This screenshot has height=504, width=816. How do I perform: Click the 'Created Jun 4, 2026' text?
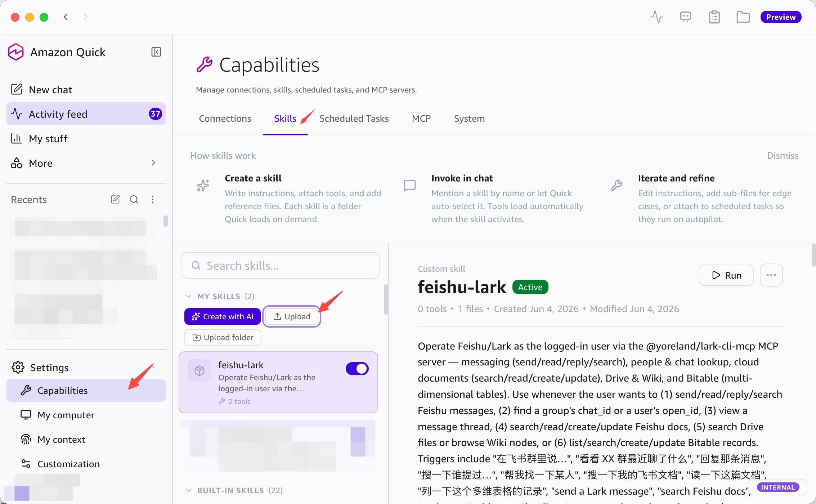536,309
